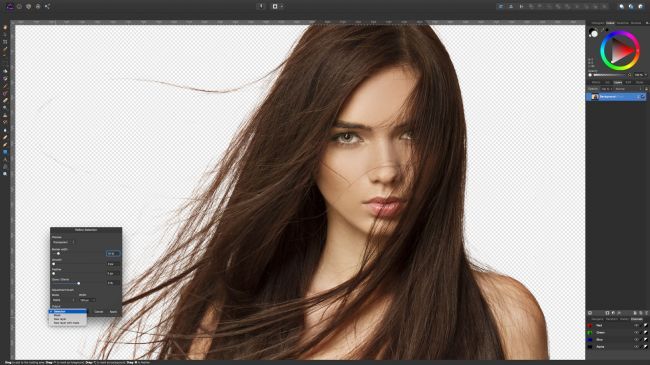Click the Feather slider handle
This screenshot has width=650, height=365.
[53, 274]
